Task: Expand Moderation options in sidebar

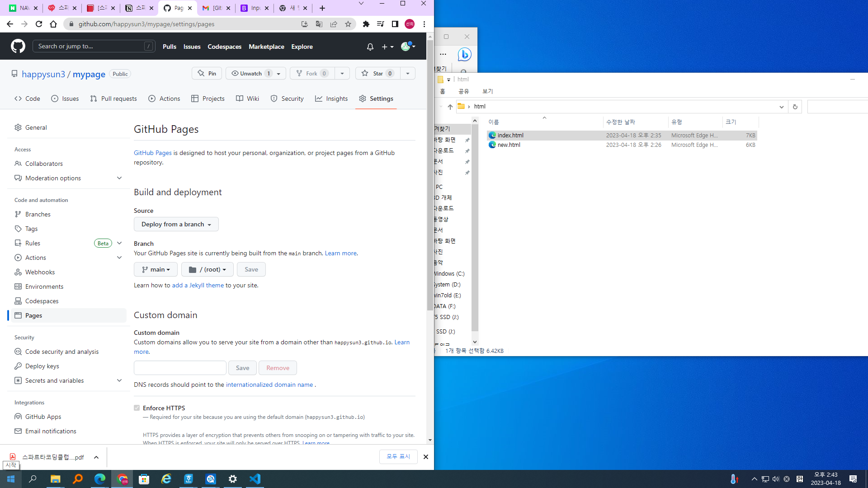Action: (x=119, y=178)
